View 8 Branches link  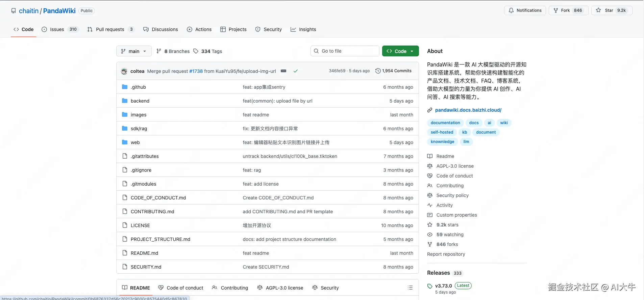click(173, 51)
